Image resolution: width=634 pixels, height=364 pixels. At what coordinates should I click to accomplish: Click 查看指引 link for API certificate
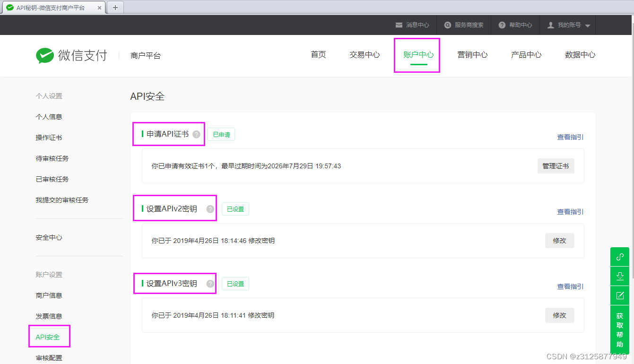[x=570, y=137]
